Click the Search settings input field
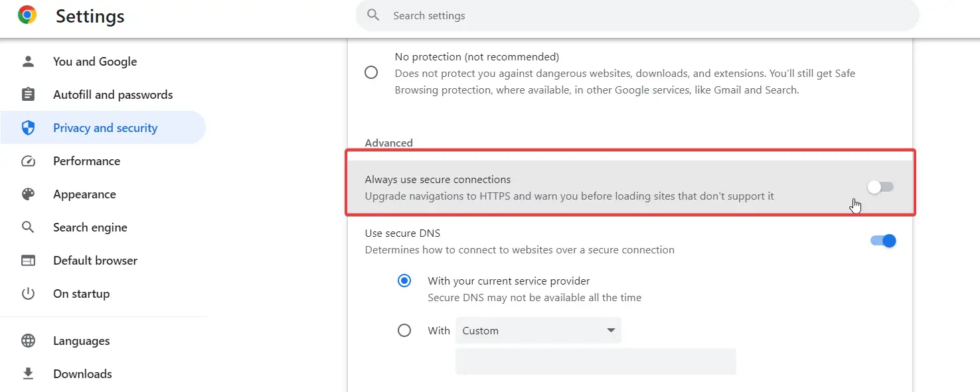 [637, 15]
